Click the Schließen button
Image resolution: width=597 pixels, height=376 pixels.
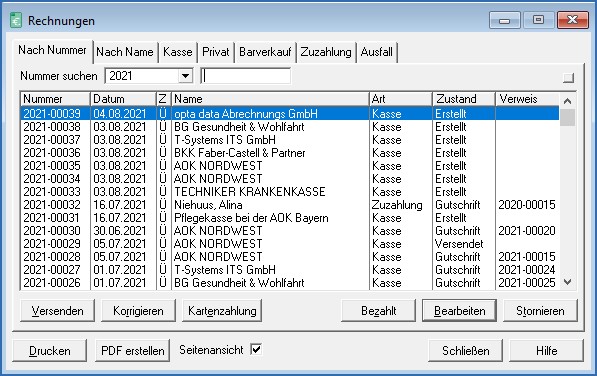[x=466, y=351]
